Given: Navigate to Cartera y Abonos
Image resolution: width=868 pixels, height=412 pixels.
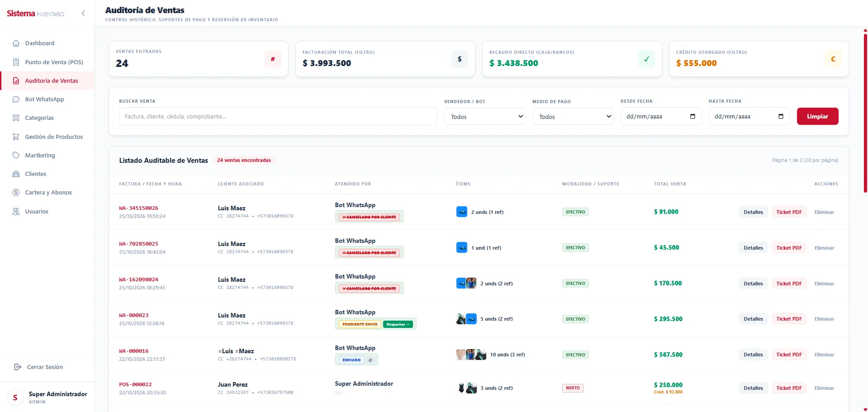Looking at the screenshot, I should [47, 193].
